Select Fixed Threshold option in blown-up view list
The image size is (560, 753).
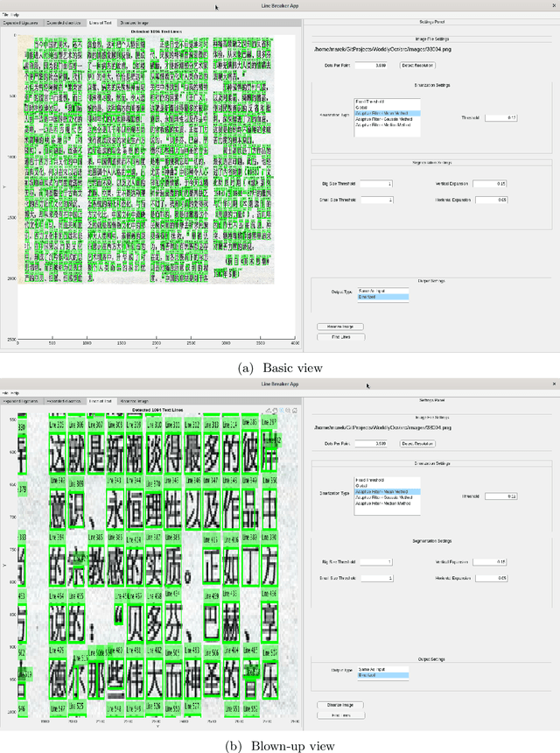click(x=368, y=479)
